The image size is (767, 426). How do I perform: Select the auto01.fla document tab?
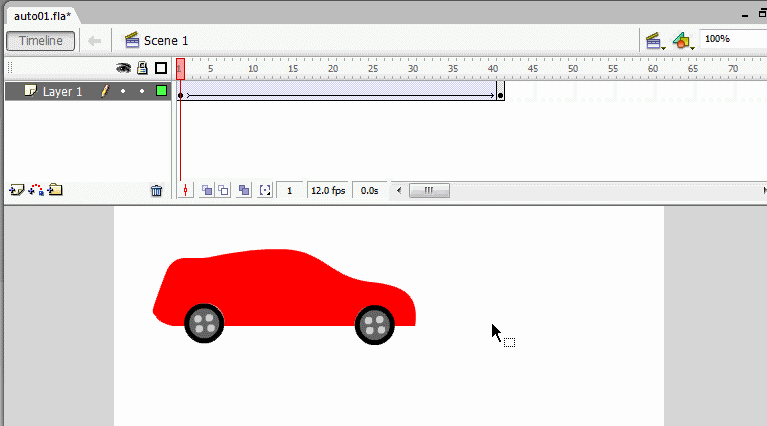(x=42, y=16)
